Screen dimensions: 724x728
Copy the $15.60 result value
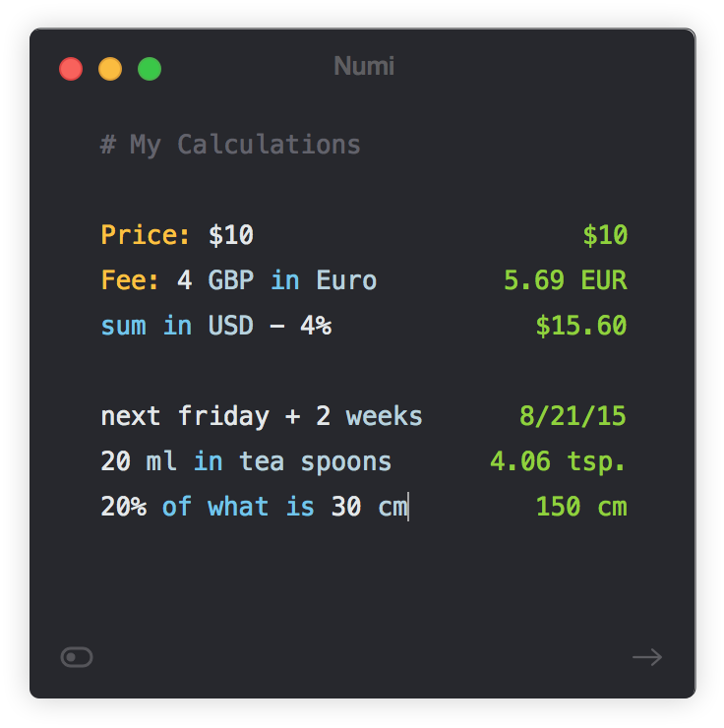581,325
